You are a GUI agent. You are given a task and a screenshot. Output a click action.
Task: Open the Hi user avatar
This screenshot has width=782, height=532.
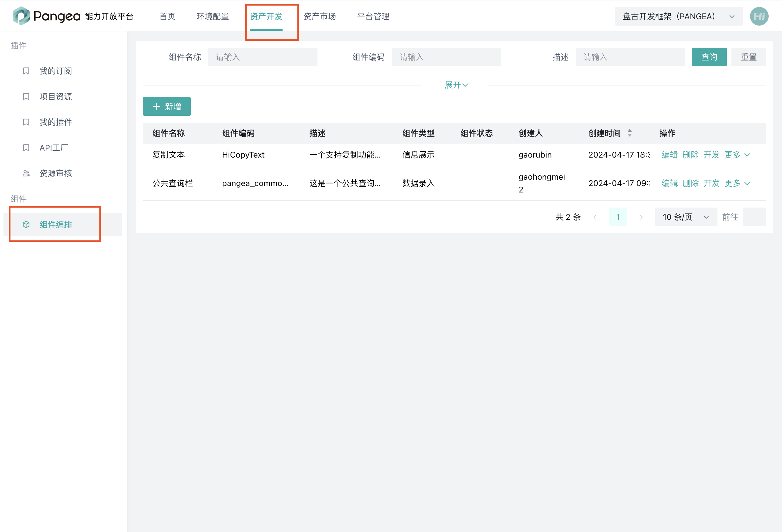759,16
